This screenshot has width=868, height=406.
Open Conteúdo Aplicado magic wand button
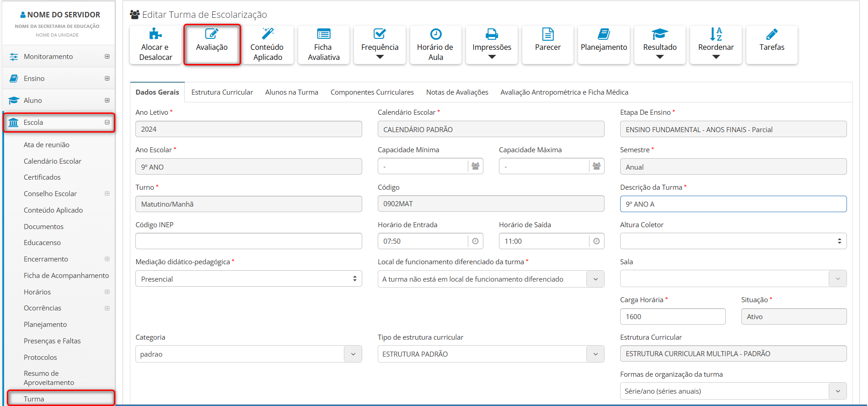tap(268, 34)
